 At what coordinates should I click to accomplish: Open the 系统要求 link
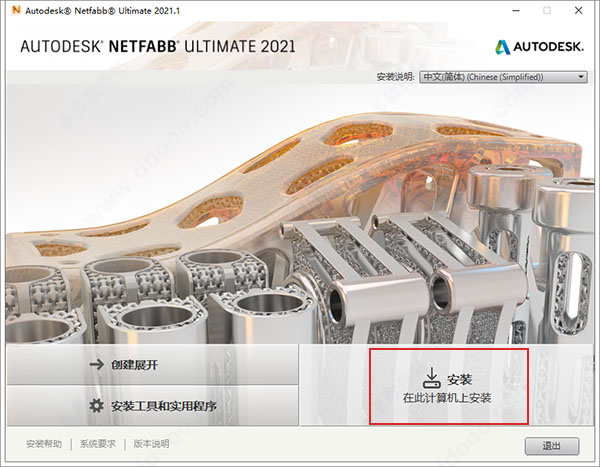tap(98, 444)
